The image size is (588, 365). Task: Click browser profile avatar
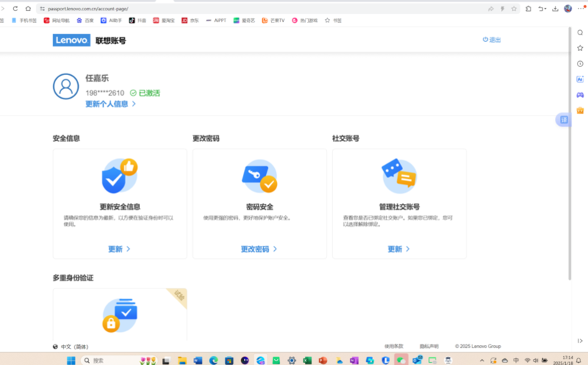coord(568,8)
